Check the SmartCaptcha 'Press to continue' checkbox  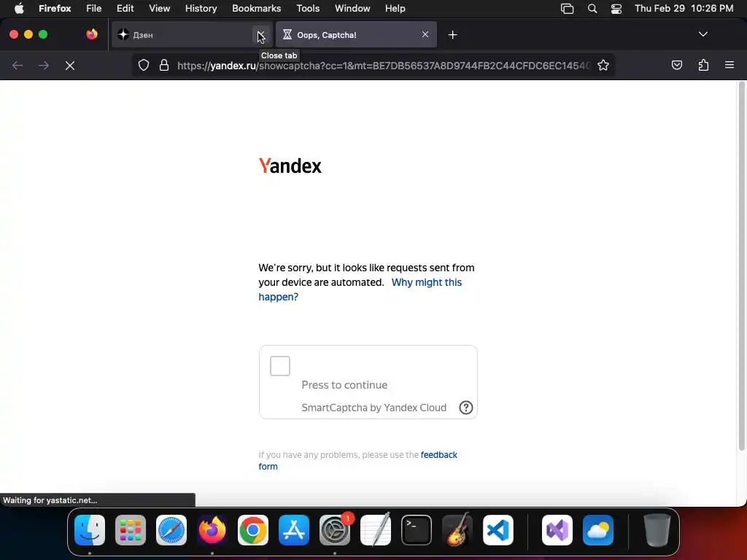click(x=279, y=366)
